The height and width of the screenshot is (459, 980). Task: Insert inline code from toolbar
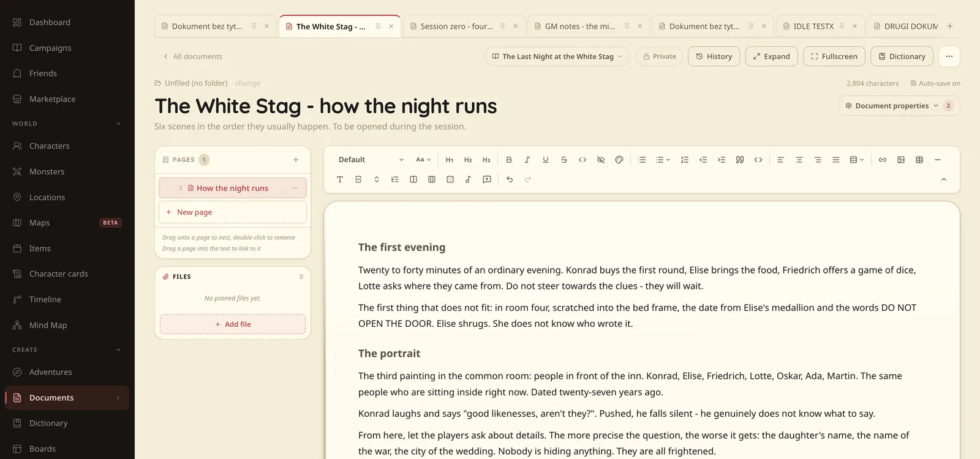pos(582,160)
